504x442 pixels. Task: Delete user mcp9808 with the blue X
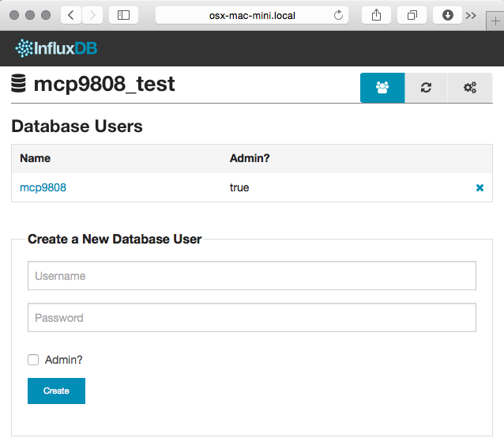[x=480, y=187]
